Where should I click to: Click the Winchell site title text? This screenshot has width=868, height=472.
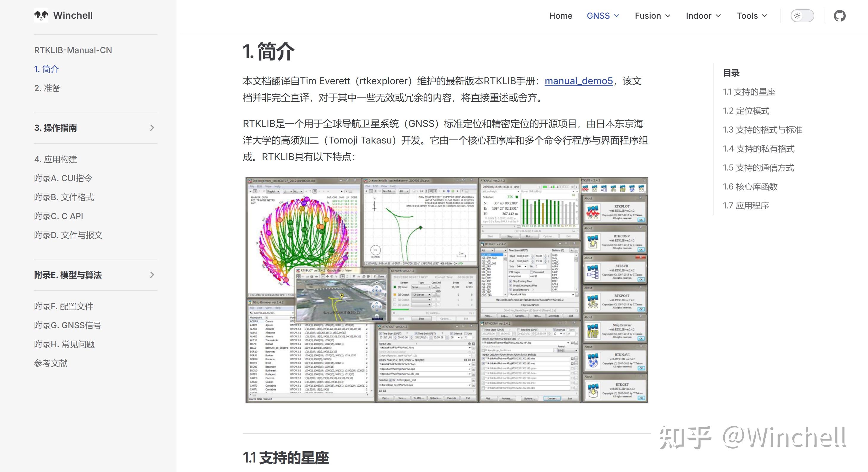coord(73,15)
